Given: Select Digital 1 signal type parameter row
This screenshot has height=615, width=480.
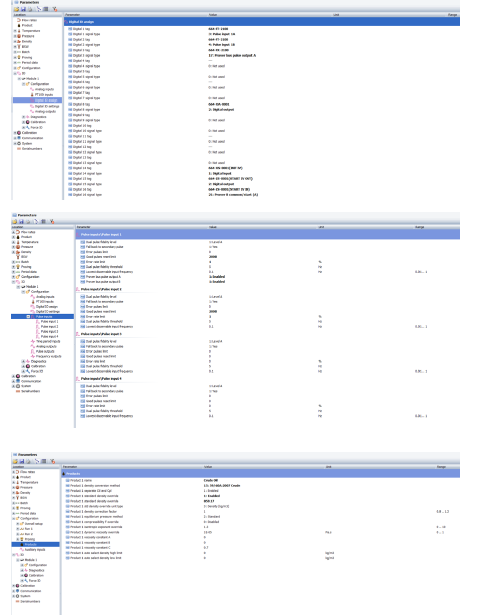Looking at the screenshot, I should point(263,34).
